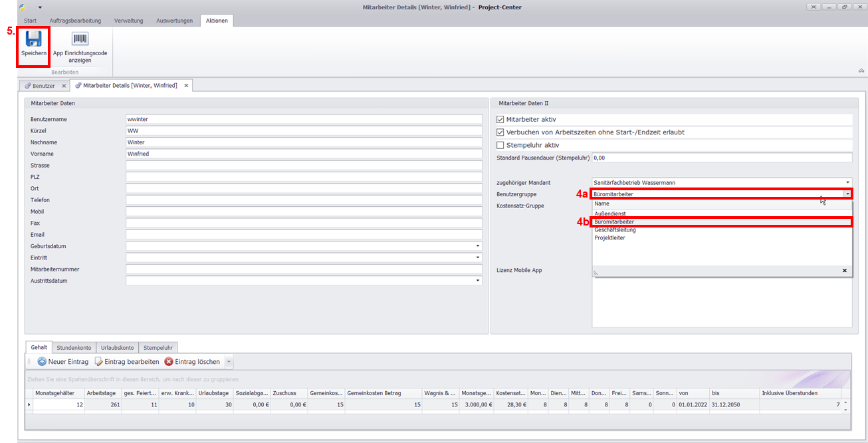Close the Benutzer tab with its x

pos(64,86)
